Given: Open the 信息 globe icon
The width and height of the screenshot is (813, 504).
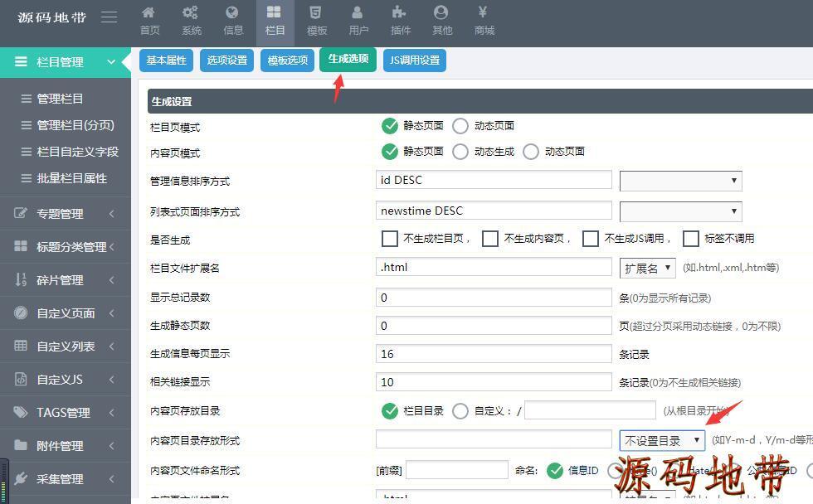Looking at the screenshot, I should click(x=232, y=12).
